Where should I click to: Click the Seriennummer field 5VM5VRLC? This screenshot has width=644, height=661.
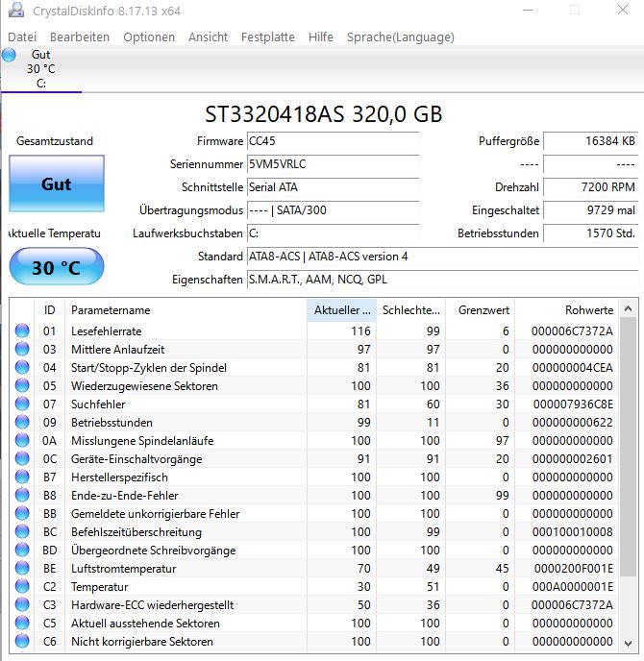point(333,164)
